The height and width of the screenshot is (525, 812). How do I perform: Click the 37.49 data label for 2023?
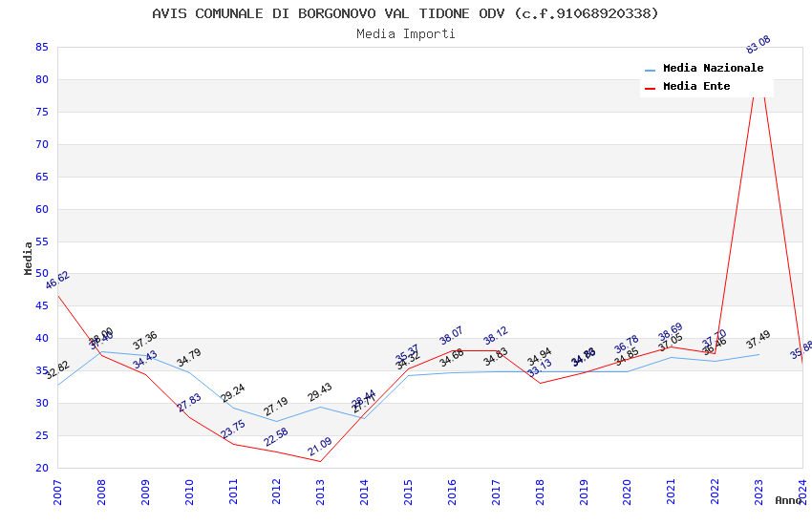[759, 339]
